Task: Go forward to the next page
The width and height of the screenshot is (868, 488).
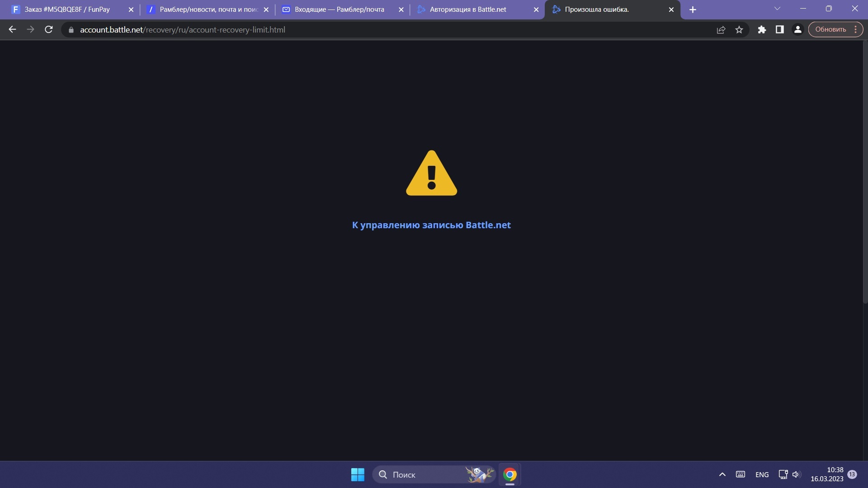Action: 30,29
